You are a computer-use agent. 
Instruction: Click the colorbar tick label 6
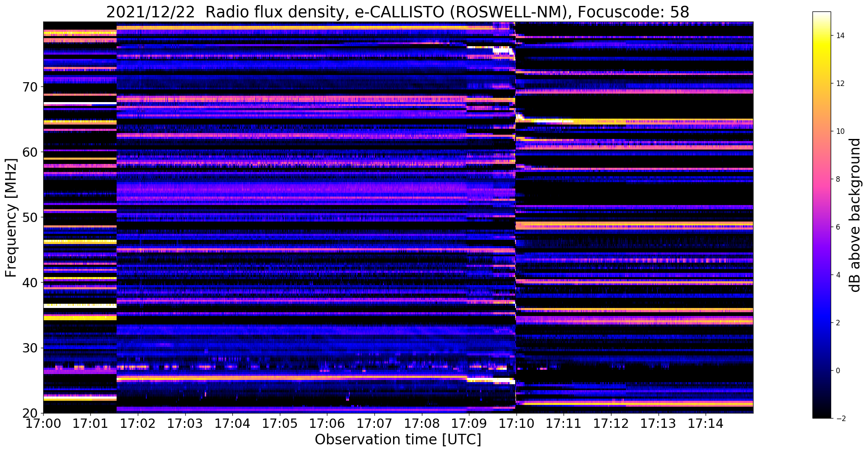pyautogui.click(x=838, y=227)
